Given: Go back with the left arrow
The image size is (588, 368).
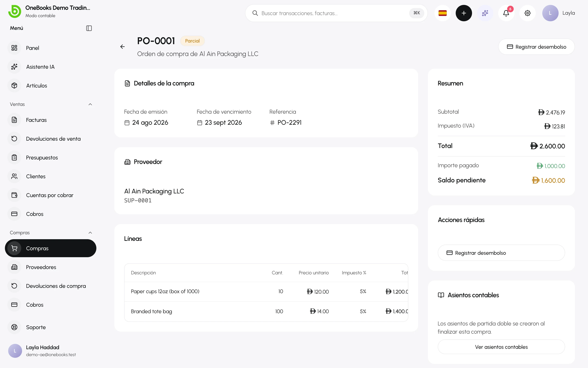Looking at the screenshot, I should pyautogui.click(x=122, y=46).
